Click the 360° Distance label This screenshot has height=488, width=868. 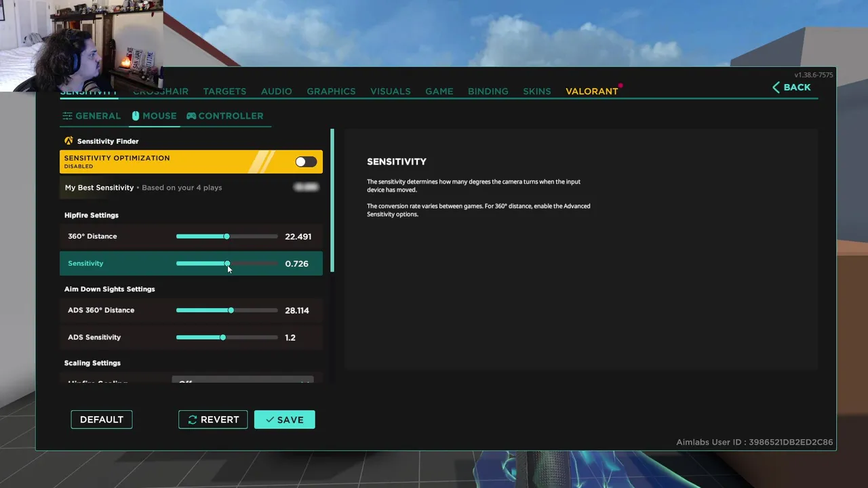[x=92, y=237]
